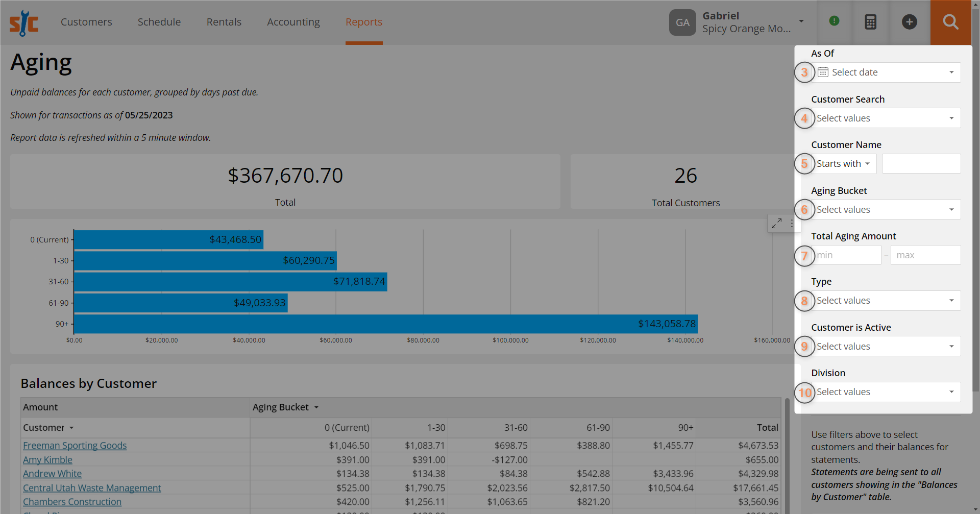Open the plus icon to create new

(910, 22)
